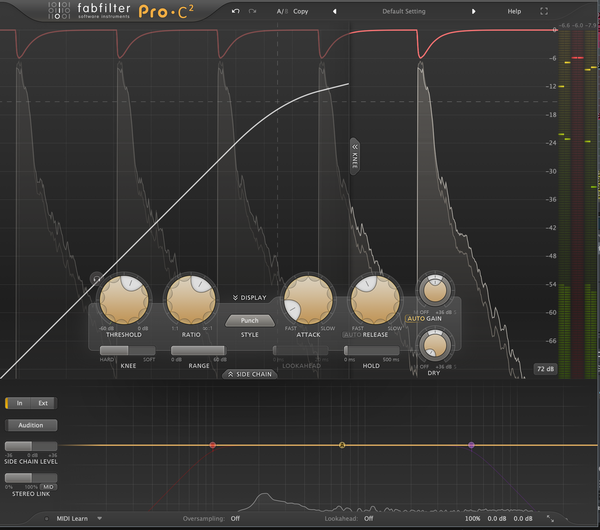The image size is (600, 530).
Task: Collapse the KNEE display panel tab
Action: pyautogui.click(x=355, y=156)
